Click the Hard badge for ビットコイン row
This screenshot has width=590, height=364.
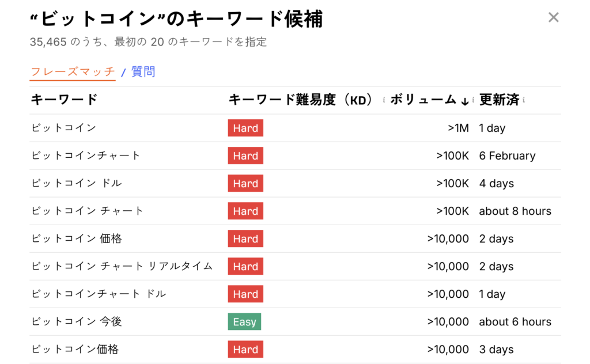[x=245, y=128]
